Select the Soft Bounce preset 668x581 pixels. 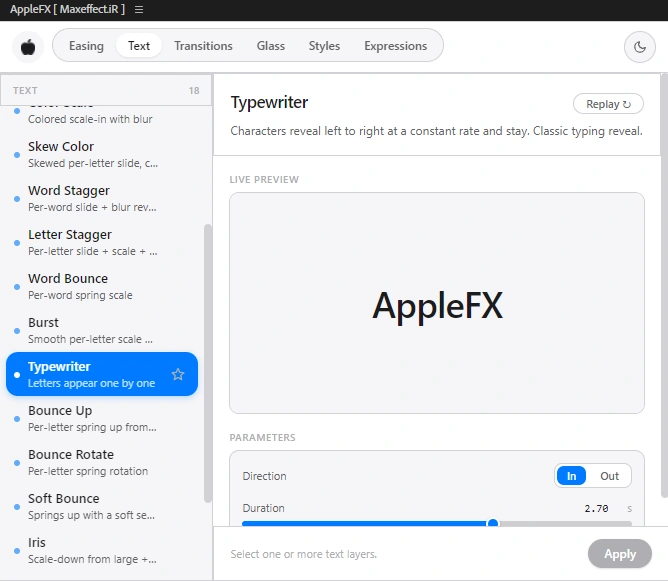point(102,506)
